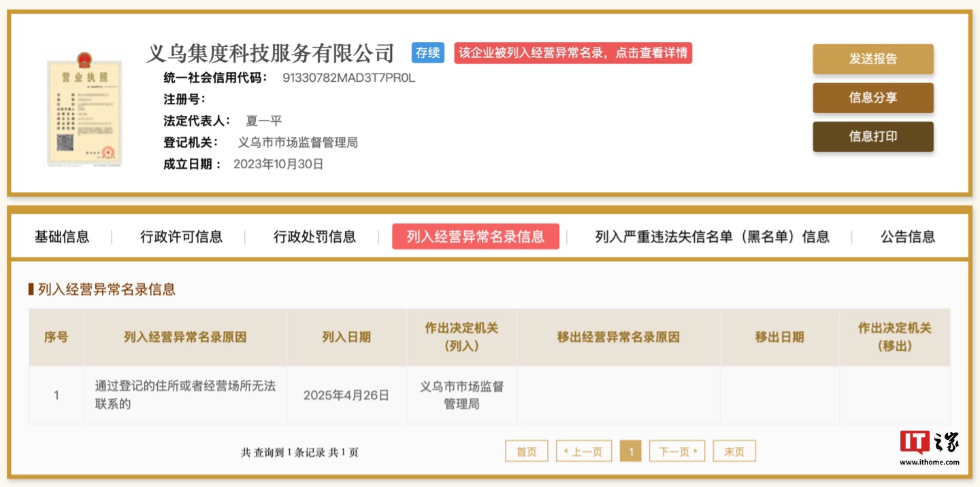Click the 上一页 previous page button

pyautogui.click(x=583, y=452)
